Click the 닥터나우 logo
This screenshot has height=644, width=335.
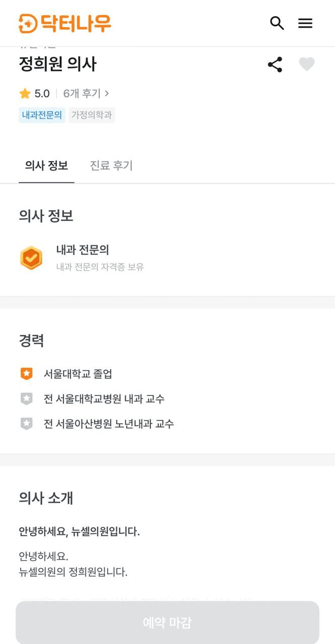[x=65, y=23]
